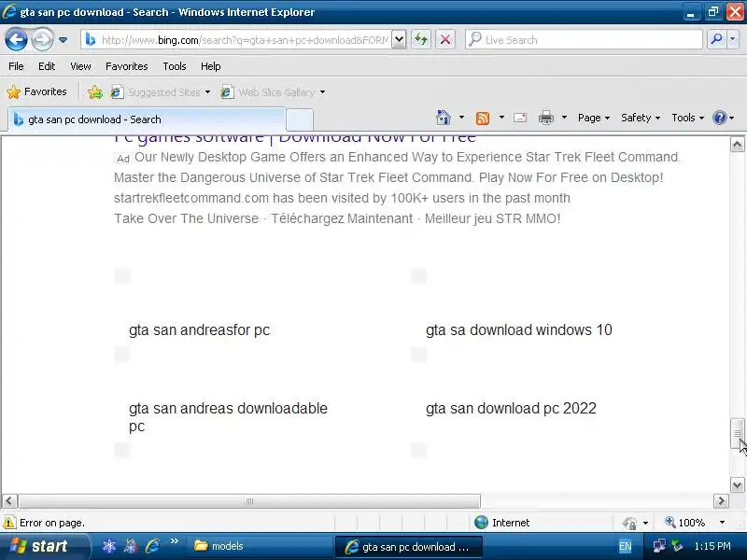Click the 100% zoom level button

[685, 523]
